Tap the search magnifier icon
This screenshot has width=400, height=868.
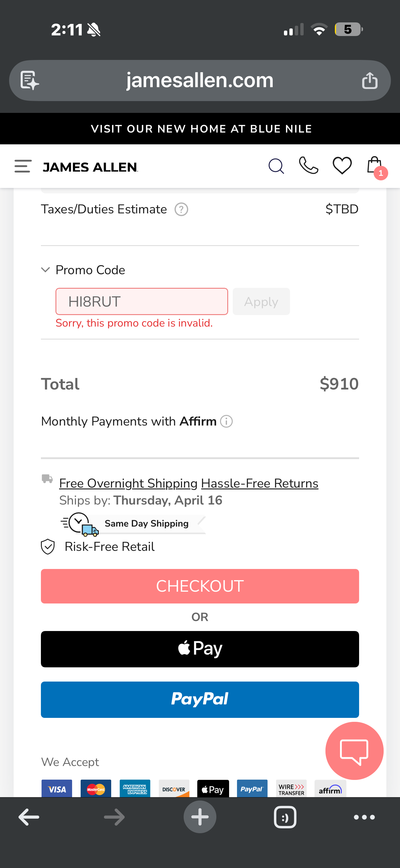click(x=276, y=166)
